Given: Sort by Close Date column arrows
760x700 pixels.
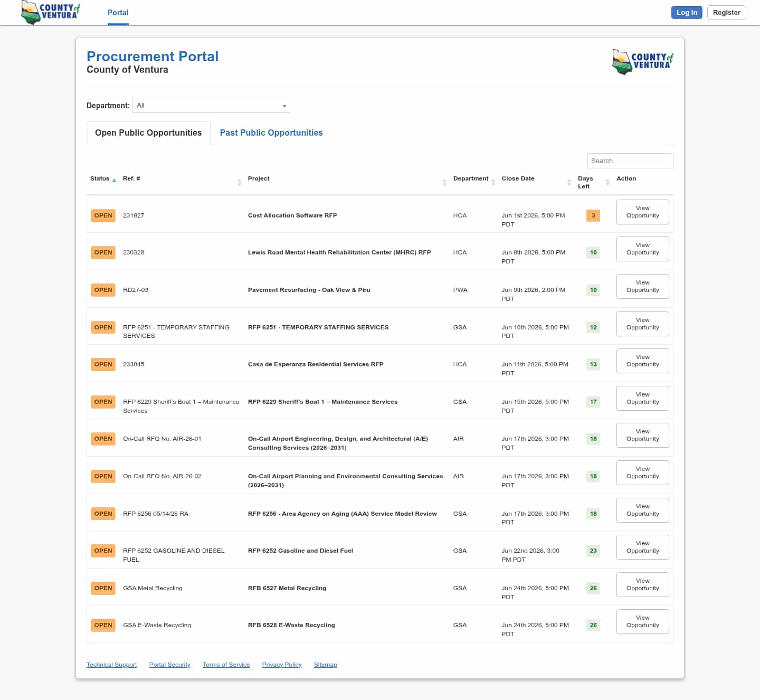Looking at the screenshot, I should coord(569,182).
